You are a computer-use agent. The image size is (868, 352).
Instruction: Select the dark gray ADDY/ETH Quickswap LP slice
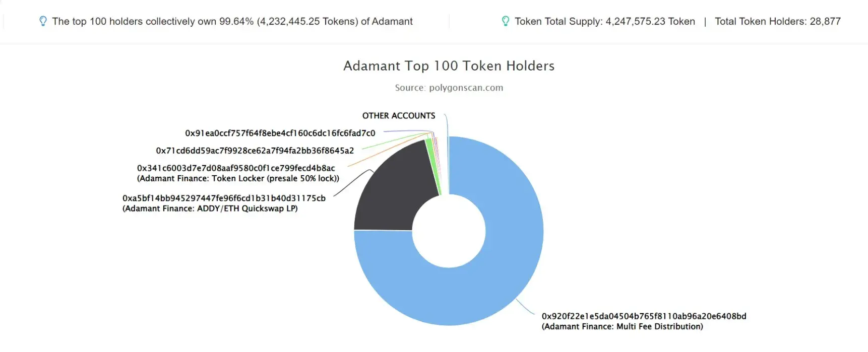(393, 191)
